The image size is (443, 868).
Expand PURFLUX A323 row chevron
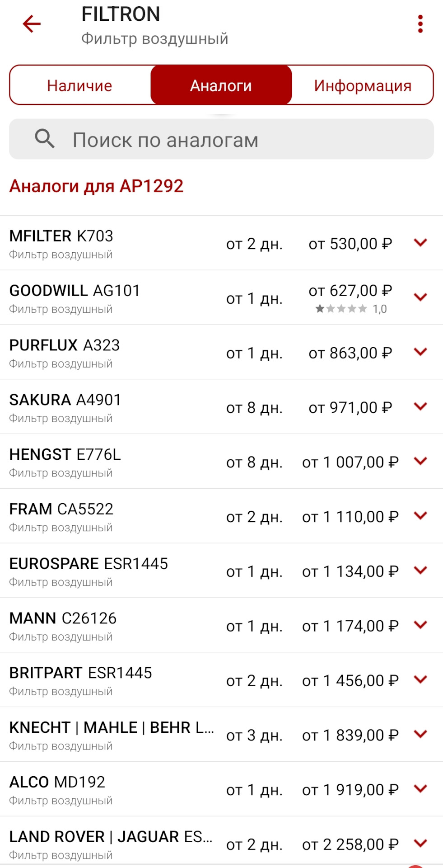(420, 352)
